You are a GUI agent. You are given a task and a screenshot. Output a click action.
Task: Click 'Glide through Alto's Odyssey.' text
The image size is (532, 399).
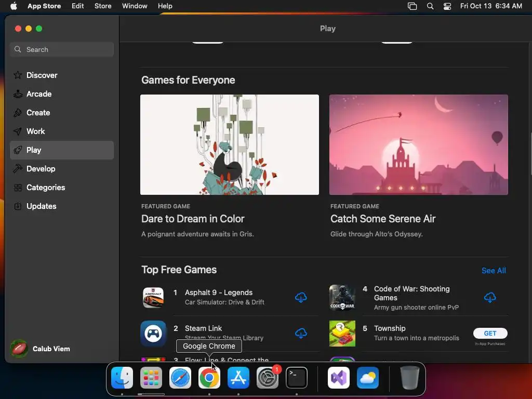point(376,234)
